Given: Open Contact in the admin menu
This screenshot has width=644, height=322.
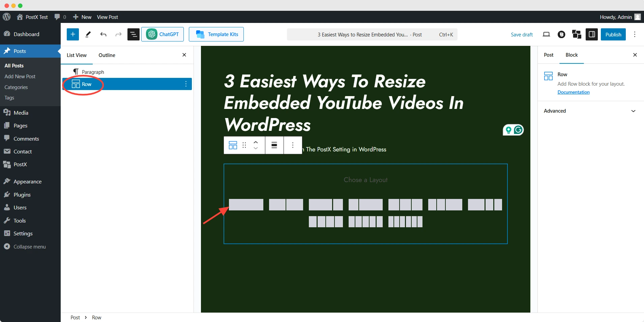Looking at the screenshot, I should click(30, 151).
